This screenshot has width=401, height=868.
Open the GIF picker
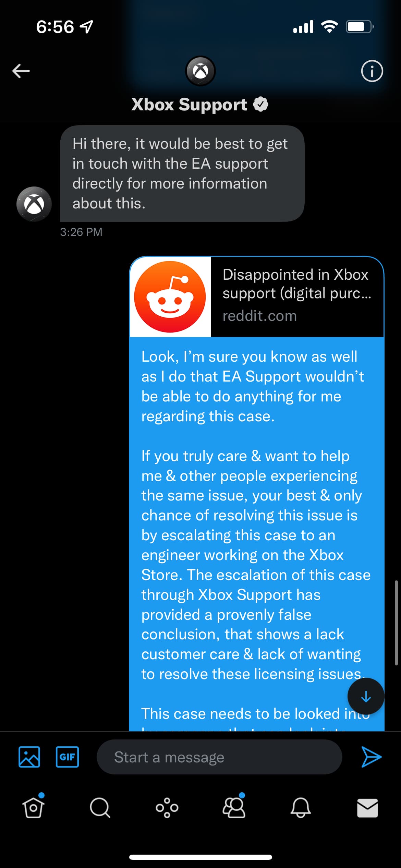coord(67,757)
